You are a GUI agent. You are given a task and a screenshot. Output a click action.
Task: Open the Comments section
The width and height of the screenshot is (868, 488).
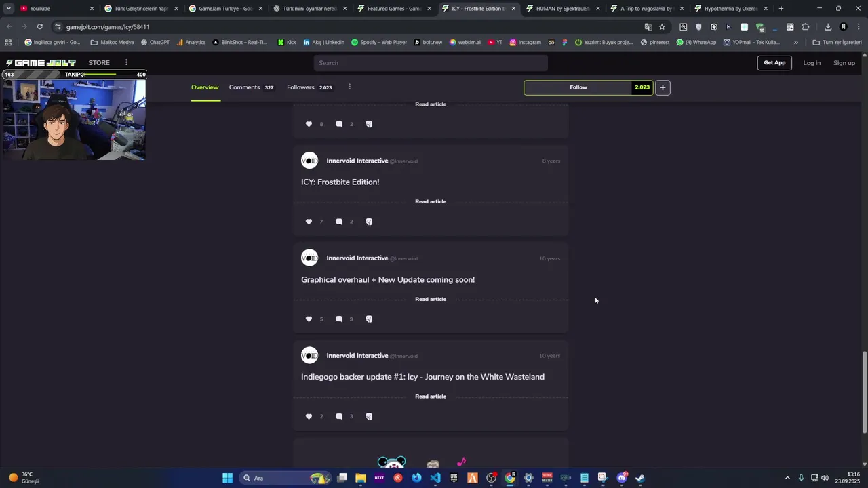click(x=252, y=87)
